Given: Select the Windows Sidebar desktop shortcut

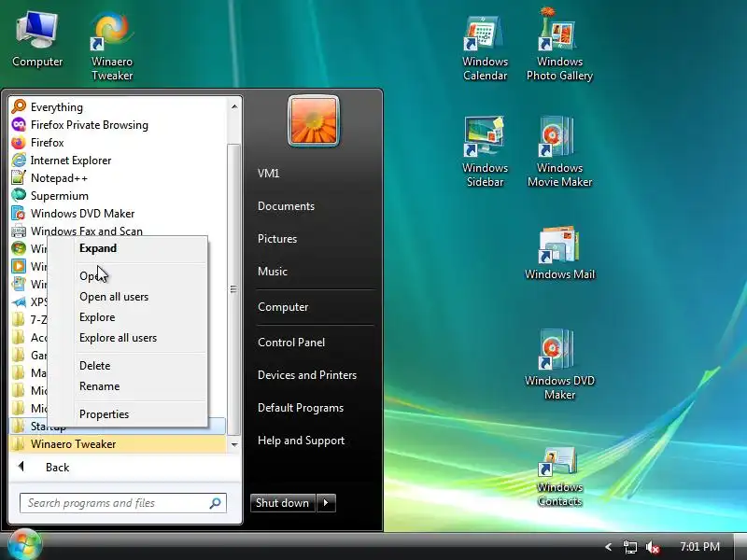Looking at the screenshot, I should (485, 152).
